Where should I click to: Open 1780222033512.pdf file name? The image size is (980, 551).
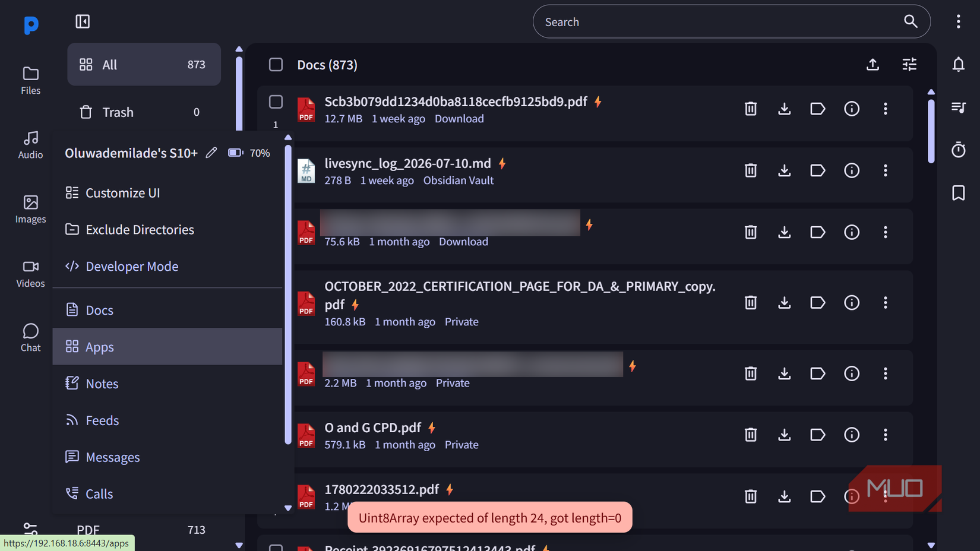[381, 489]
